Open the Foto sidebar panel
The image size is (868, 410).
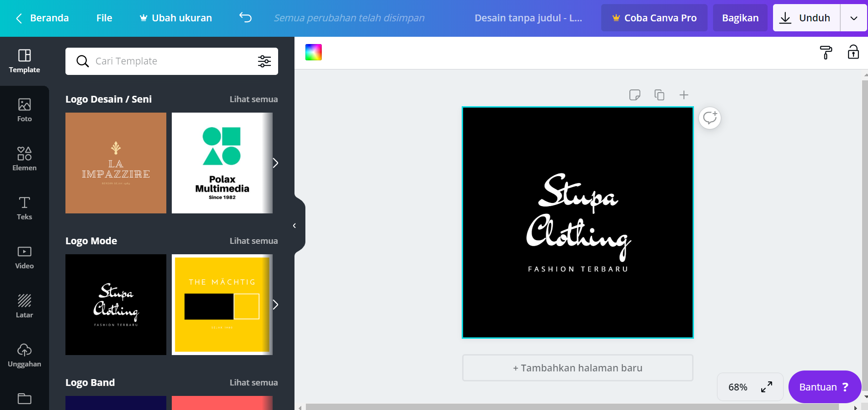[x=25, y=110]
